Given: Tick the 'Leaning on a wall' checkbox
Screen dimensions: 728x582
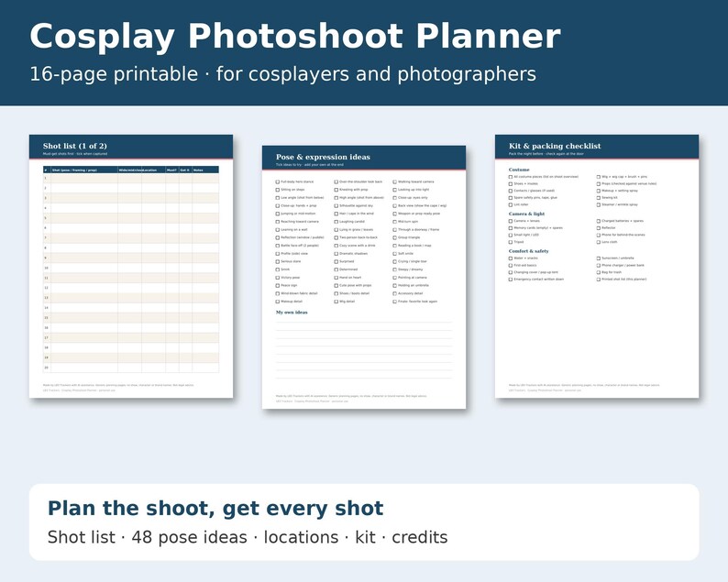Looking at the screenshot, I should (278, 230).
